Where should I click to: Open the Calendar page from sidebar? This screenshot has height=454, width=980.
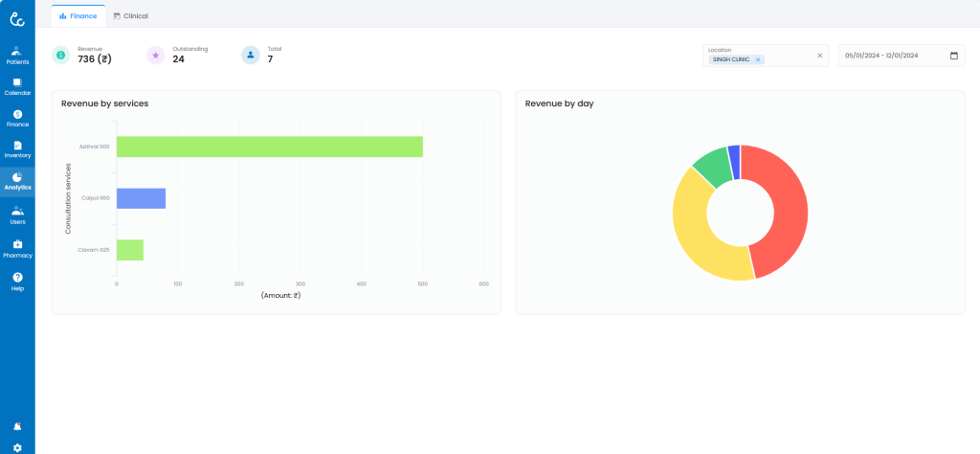(x=17, y=86)
